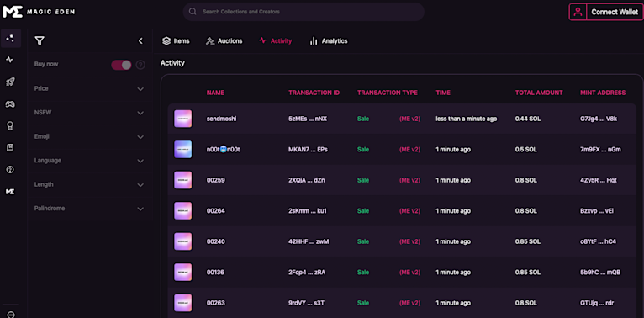
Task: Switch to the Analytics tab
Action: (x=328, y=41)
